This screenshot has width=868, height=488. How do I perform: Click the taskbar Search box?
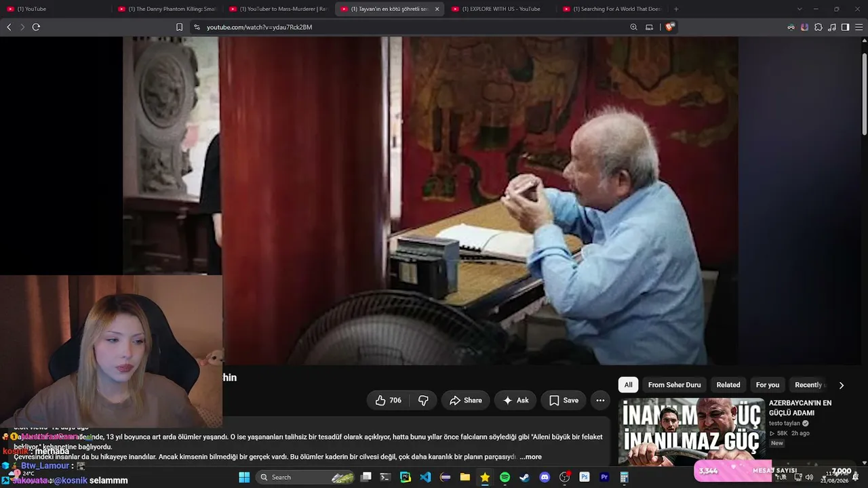pyautogui.click(x=307, y=477)
